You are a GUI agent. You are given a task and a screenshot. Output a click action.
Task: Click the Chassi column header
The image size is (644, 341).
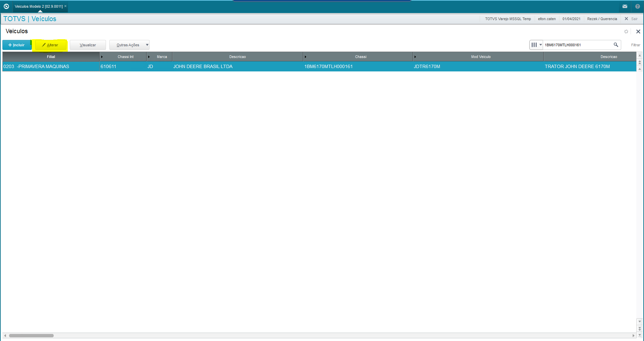tap(358, 57)
